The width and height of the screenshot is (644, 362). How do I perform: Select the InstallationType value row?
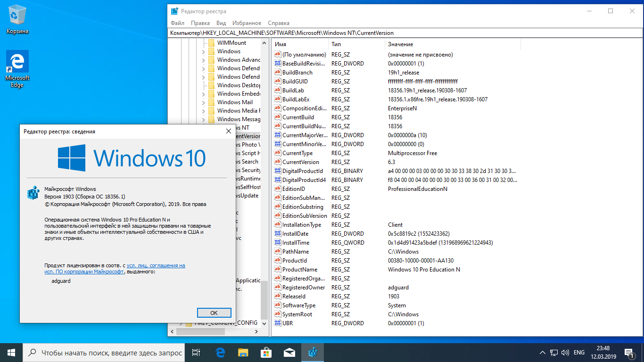tap(395, 225)
